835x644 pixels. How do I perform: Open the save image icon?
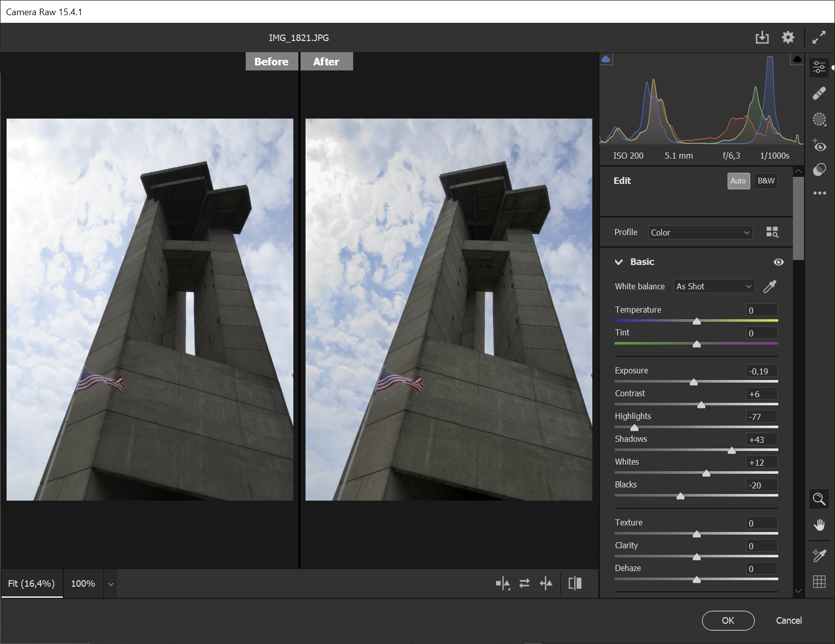762,37
